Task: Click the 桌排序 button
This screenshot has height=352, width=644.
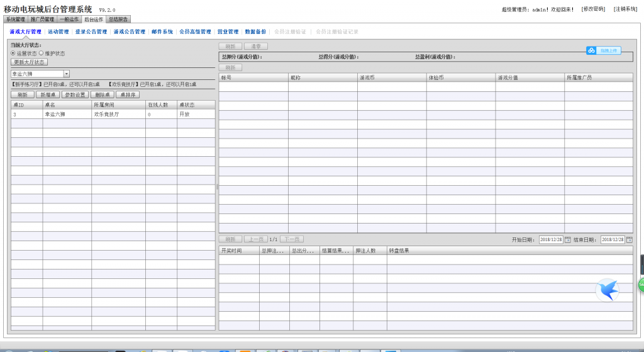Action: coord(128,94)
